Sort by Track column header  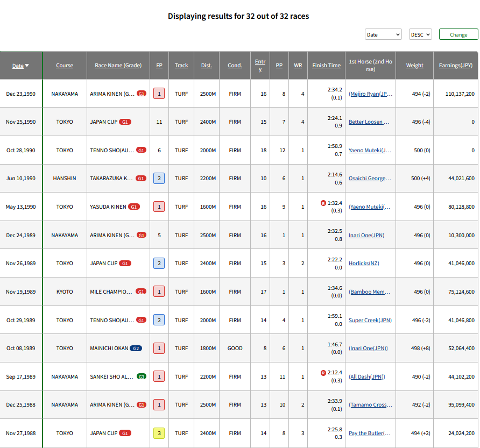pyautogui.click(x=181, y=66)
